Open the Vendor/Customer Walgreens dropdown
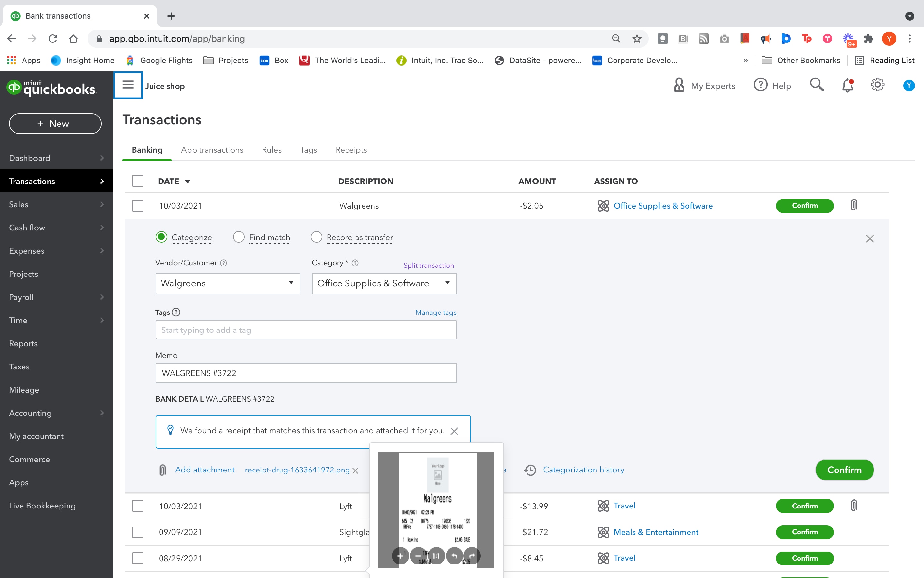Viewport: 924px width, 578px height. click(228, 283)
